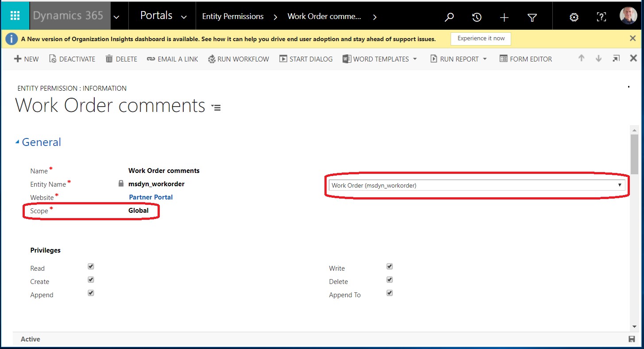Open recently viewed items history icon
This screenshot has height=349, width=644.
477,17
